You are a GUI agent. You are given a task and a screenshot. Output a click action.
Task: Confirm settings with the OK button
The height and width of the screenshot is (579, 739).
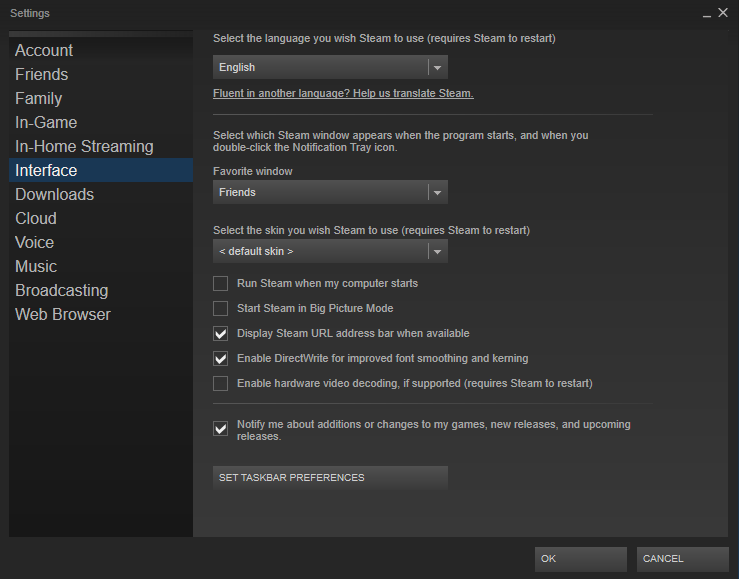(x=581, y=559)
